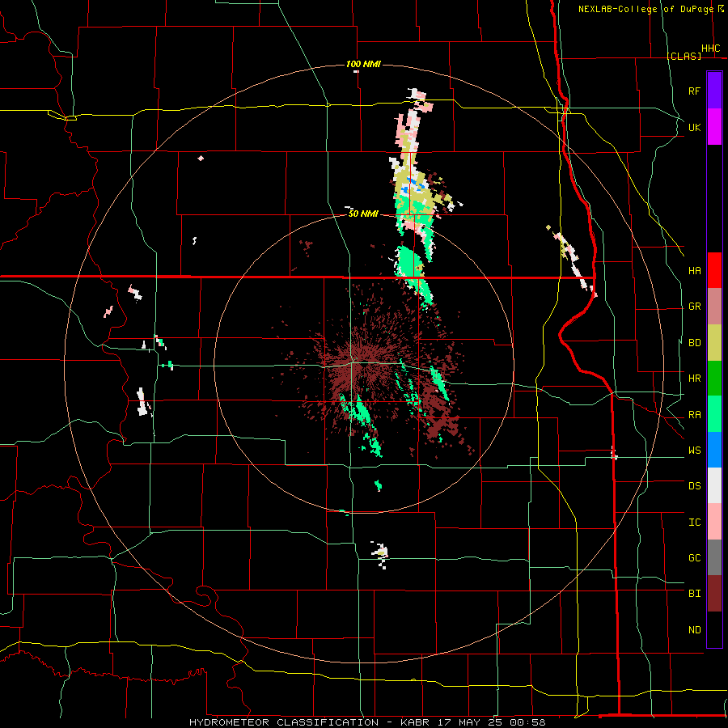This screenshot has height=728, width=728.
Task: Select the BD yellow legend block
Action: 714,343
